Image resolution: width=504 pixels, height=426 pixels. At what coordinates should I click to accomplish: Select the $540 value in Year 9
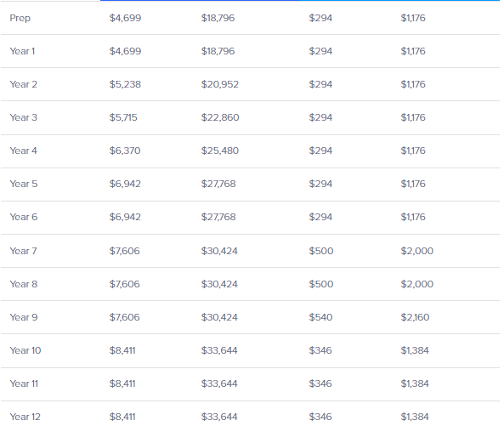(x=320, y=317)
